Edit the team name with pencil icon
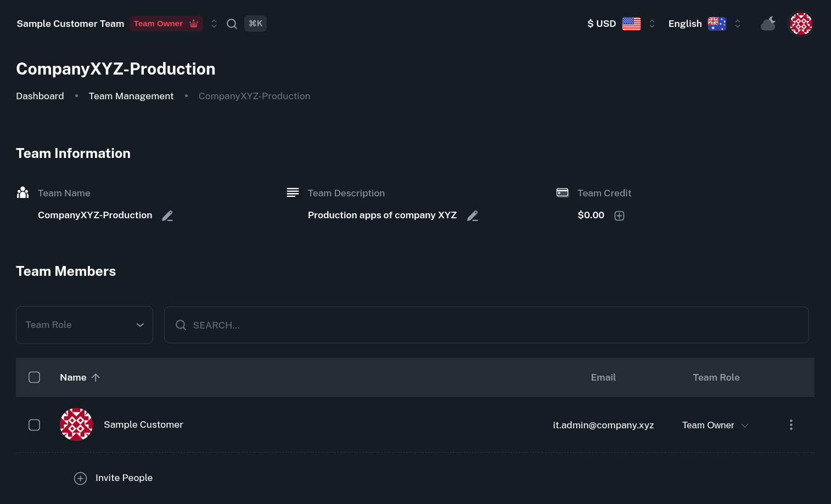Screen dimensions: 831x504 pos(167,216)
